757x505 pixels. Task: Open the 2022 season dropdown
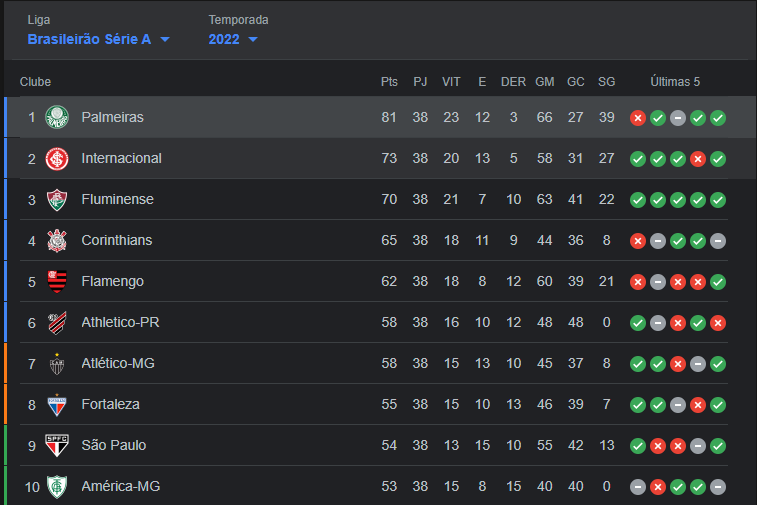pos(233,39)
